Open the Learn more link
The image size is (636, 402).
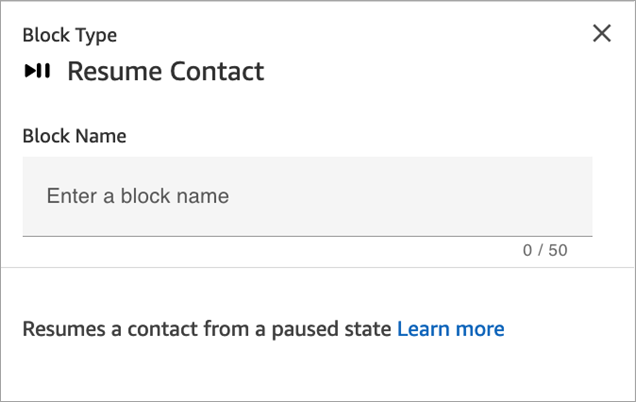(x=450, y=329)
